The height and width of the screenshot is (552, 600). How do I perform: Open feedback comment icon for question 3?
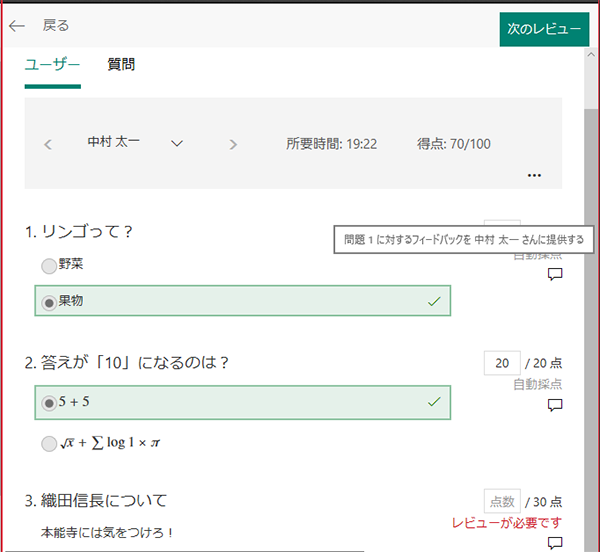point(555,542)
